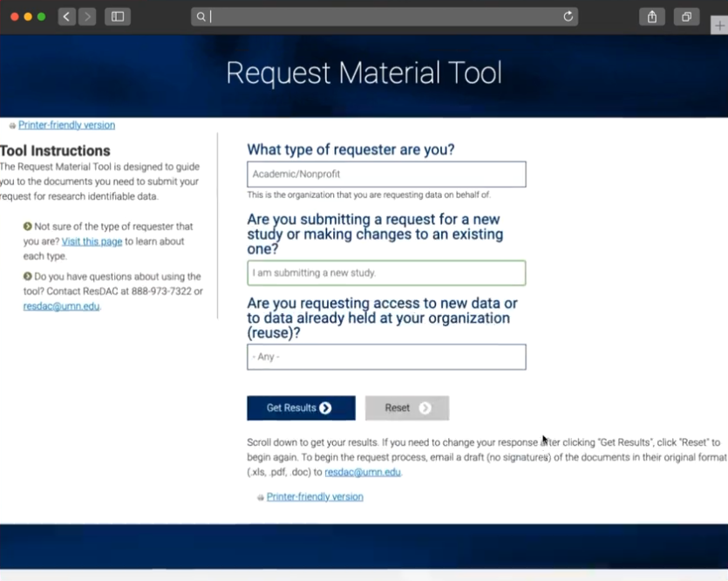
Task: Open the browser sidebar panel icon
Action: tap(118, 16)
